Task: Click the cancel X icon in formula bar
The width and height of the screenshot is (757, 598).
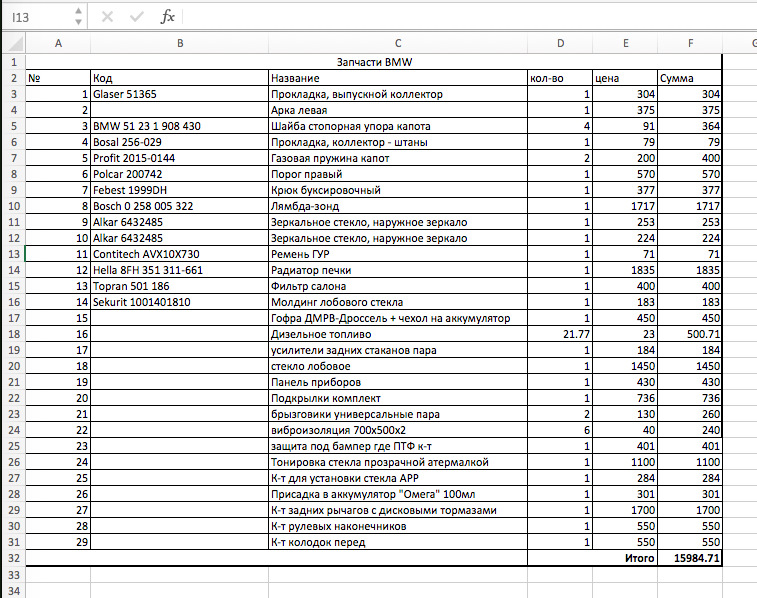Action: [107, 17]
